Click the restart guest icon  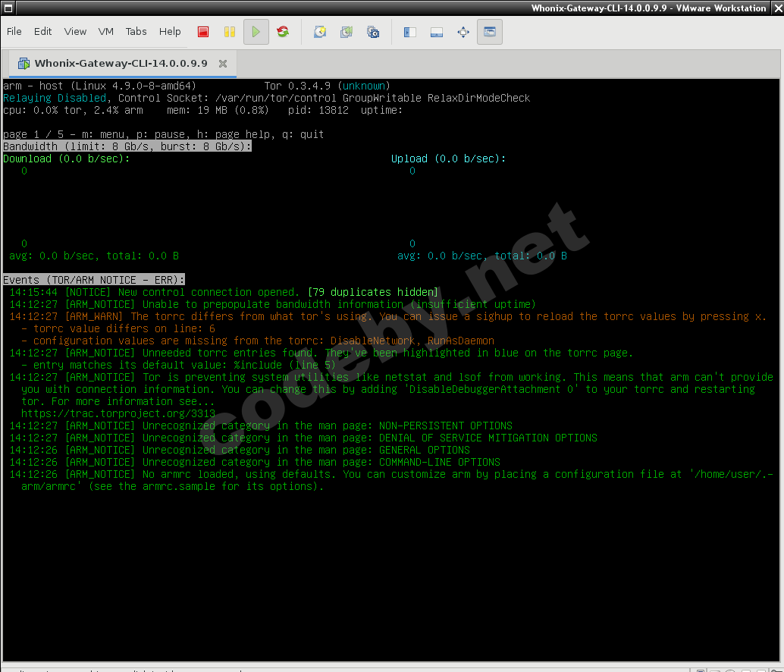283,32
